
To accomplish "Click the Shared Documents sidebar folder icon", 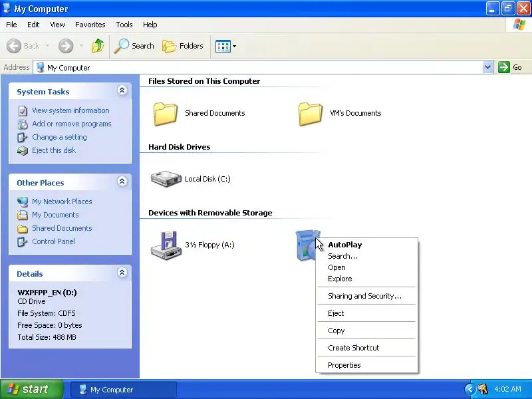I will click(23, 229).
